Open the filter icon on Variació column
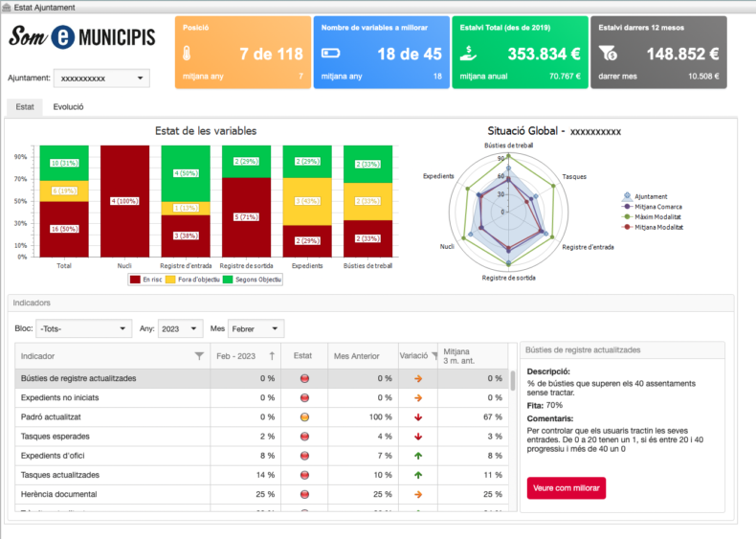This screenshot has width=756, height=539. point(434,356)
